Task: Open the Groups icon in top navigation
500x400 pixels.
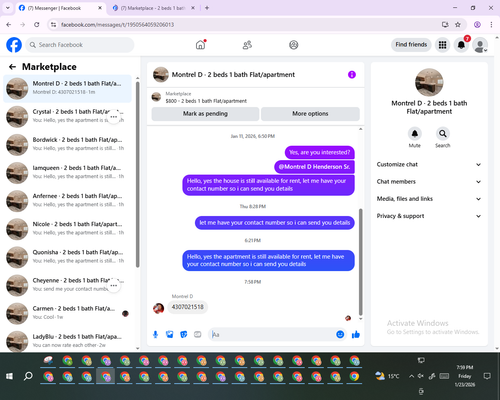Action: [x=294, y=45]
